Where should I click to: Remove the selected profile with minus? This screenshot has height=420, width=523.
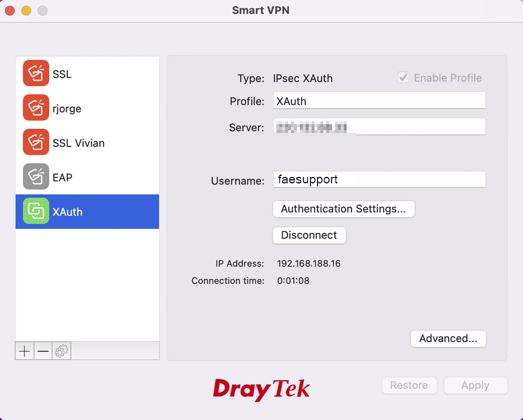tap(43, 351)
